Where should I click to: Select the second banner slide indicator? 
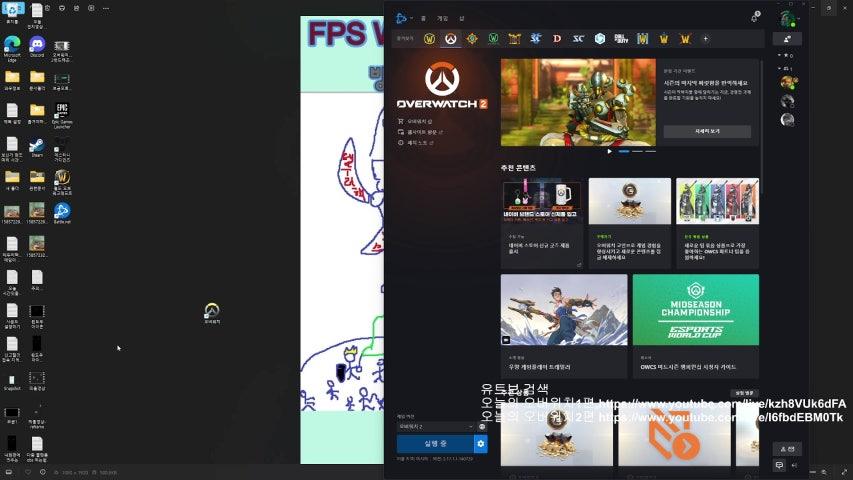click(x=637, y=151)
